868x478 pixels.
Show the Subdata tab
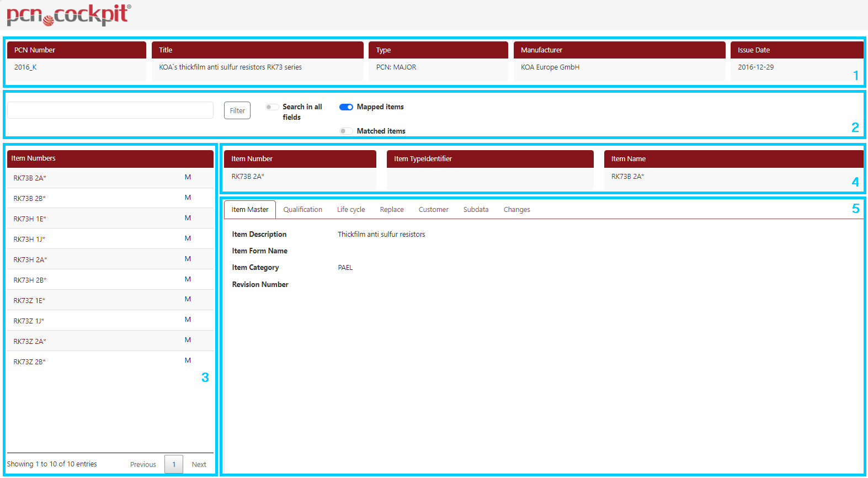pos(476,210)
